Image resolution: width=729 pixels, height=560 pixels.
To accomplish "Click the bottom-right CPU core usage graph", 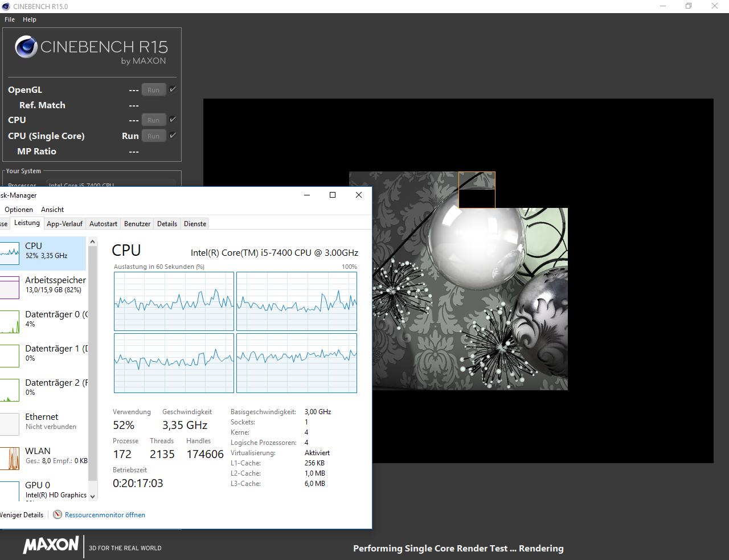I will (297, 363).
